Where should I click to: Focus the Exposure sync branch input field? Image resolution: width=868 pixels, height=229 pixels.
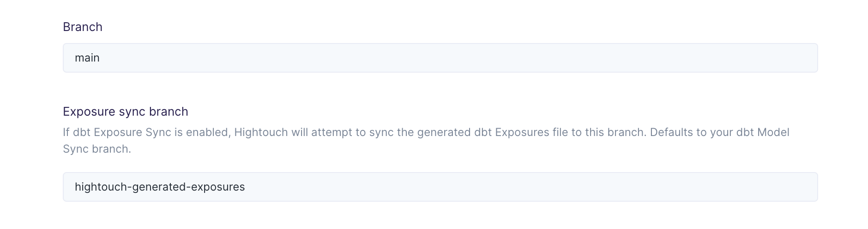pyautogui.click(x=440, y=187)
